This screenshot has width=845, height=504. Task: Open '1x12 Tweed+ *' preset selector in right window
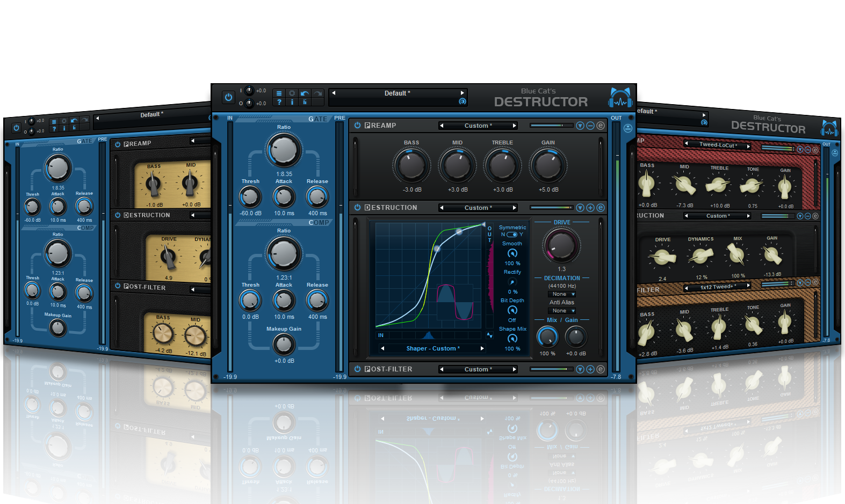click(718, 287)
